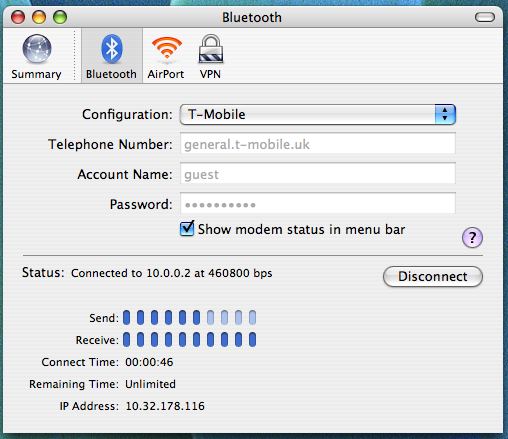Click the Receive activity level bars
Image resolution: width=508 pixels, height=439 pixels.
coord(189,340)
